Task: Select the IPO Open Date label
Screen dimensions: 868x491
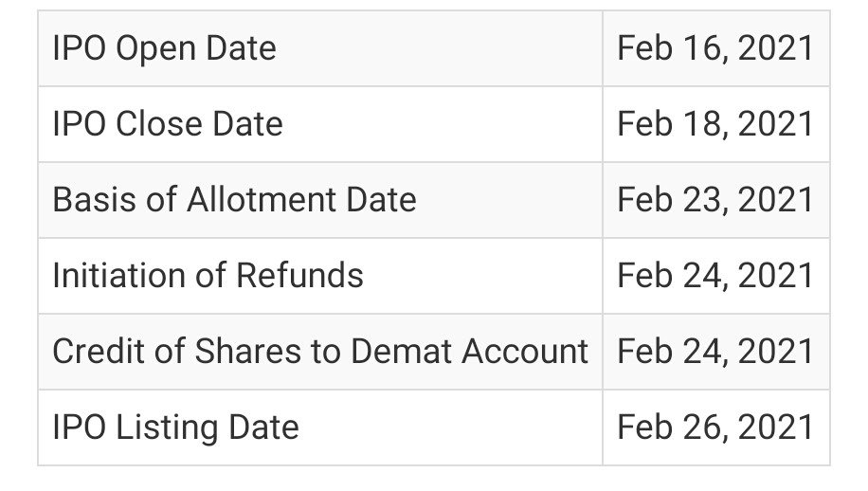Action: 165,48
